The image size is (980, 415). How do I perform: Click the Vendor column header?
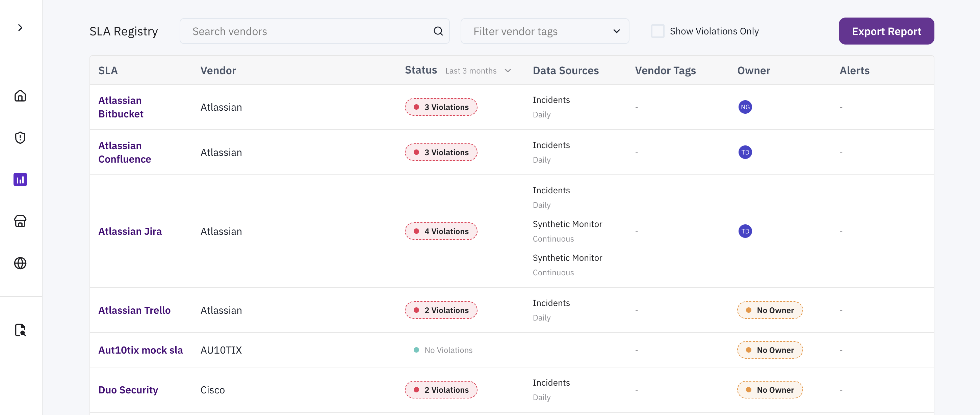218,71
